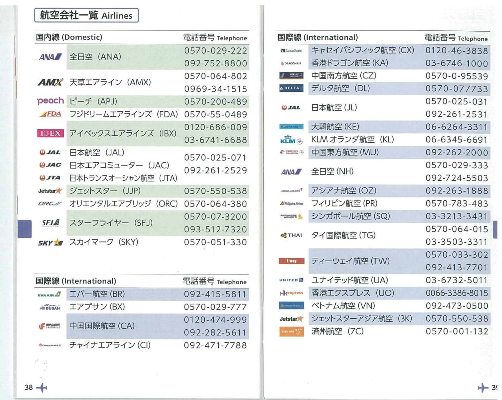Click the phone number 0570-029-222

(x=216, y=51)
